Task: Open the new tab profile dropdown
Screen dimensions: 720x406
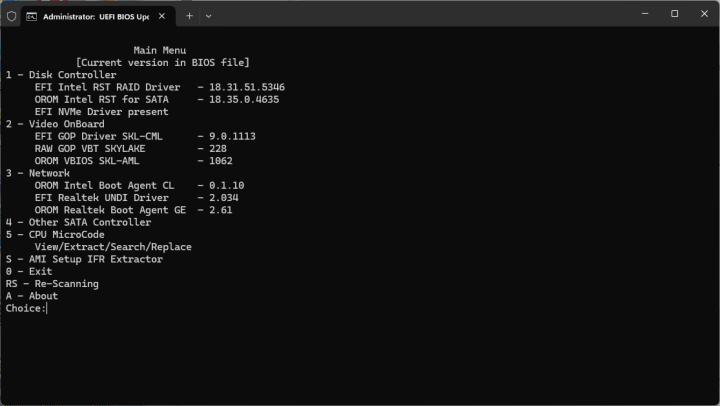Action: [x=208, y=16]
